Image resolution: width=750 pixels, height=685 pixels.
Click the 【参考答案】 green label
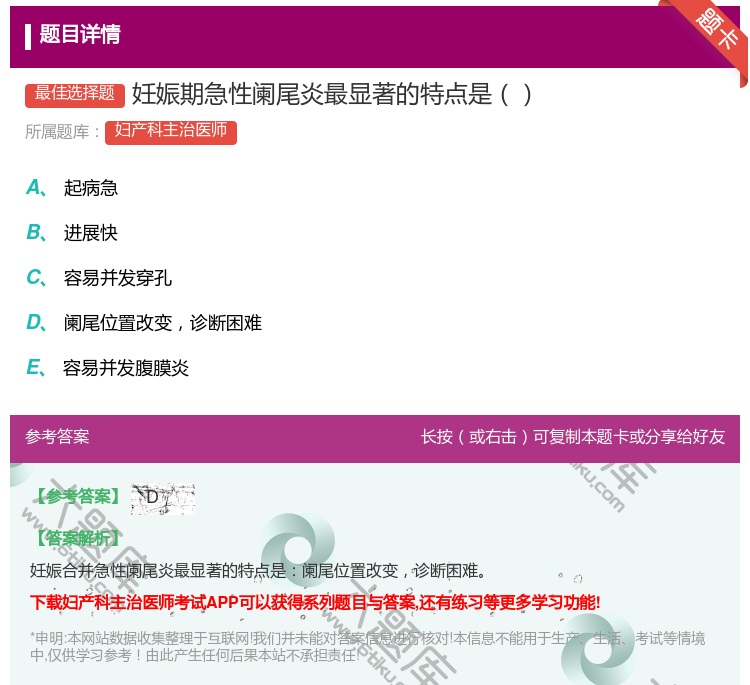click(78, 497)
